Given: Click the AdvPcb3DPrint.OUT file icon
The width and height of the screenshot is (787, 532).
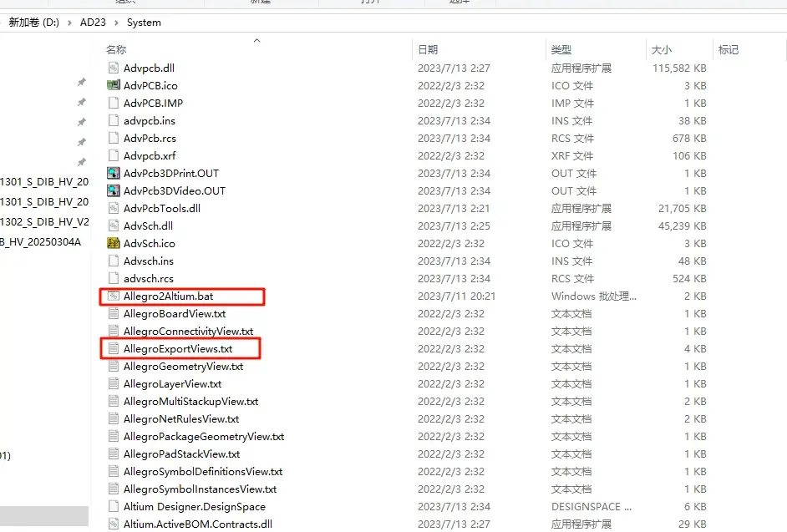Looking at the screenshot, I should pos(114,173).
